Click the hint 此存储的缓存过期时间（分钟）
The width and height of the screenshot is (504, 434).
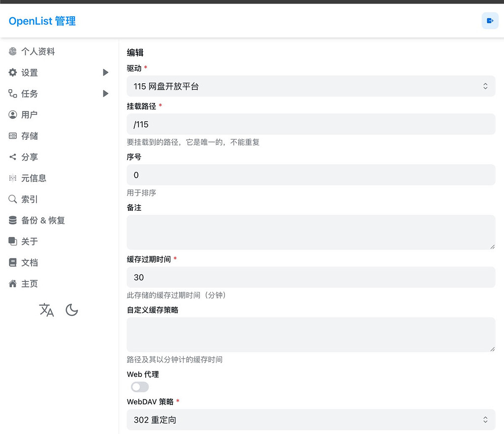(177, 295)
